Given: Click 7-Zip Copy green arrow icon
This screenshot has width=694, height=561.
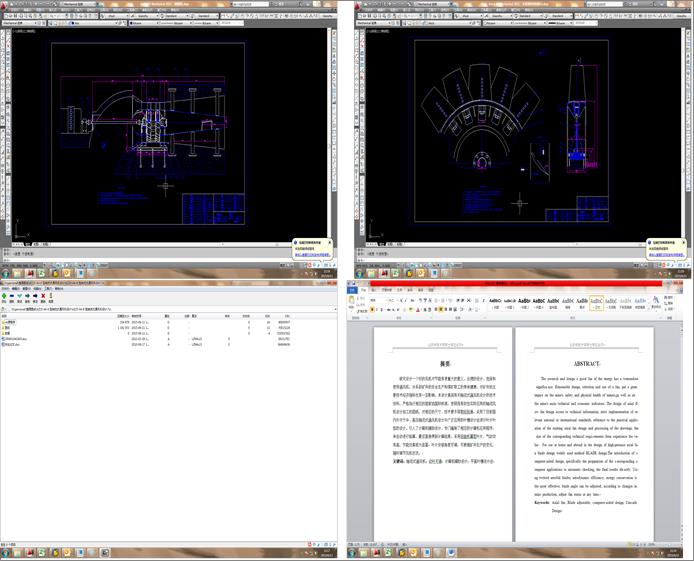Looking at the screenshot, I should (x=27, y=296).
